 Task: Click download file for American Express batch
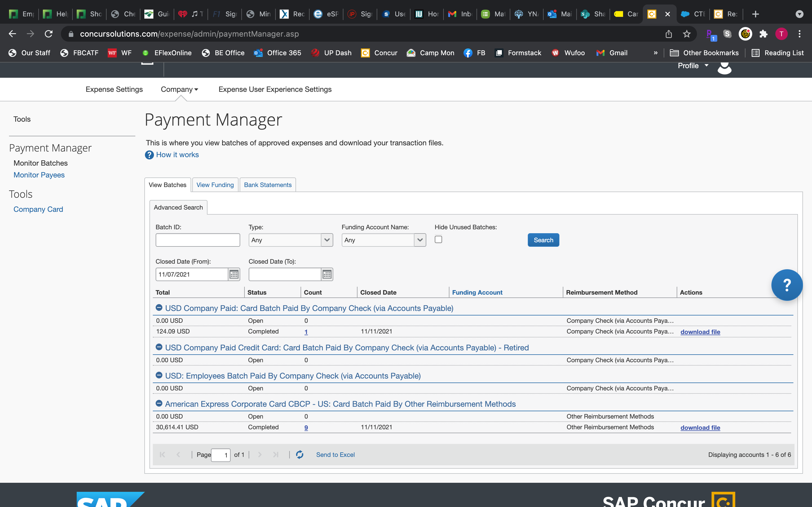(700, 428)
